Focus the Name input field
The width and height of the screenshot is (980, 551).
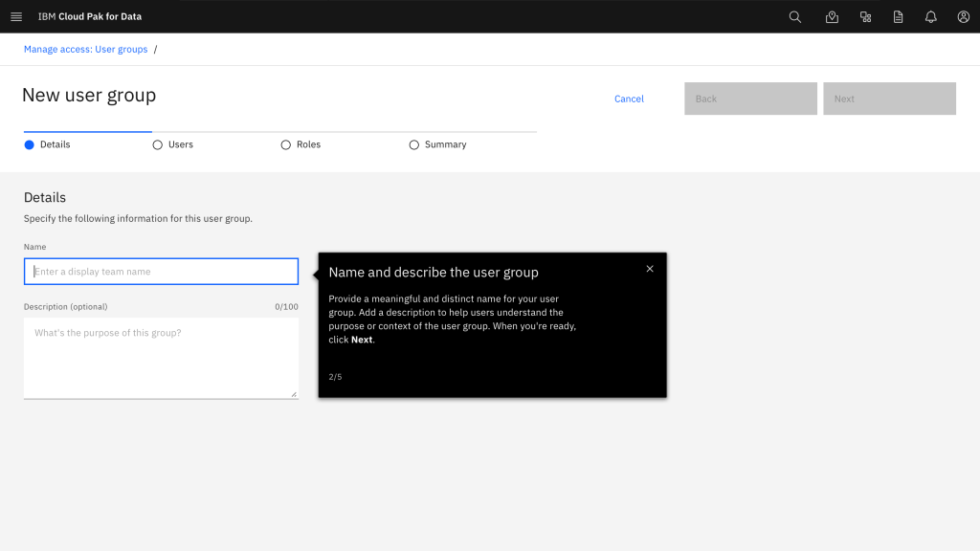161,272
